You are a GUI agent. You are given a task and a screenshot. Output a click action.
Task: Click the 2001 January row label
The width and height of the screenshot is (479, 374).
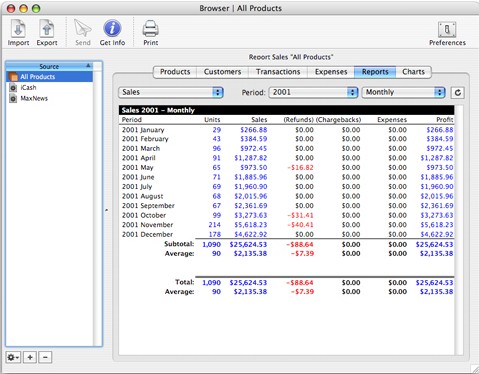[x=143, y=130]
